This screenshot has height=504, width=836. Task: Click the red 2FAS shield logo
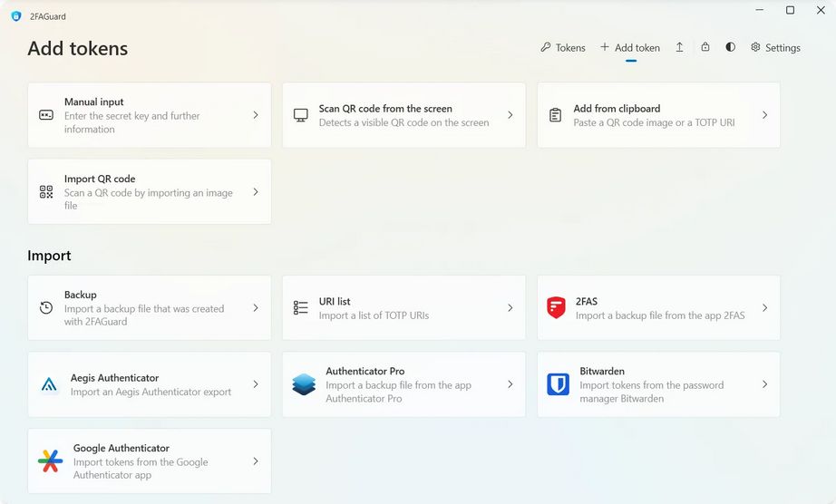(556, 307)
